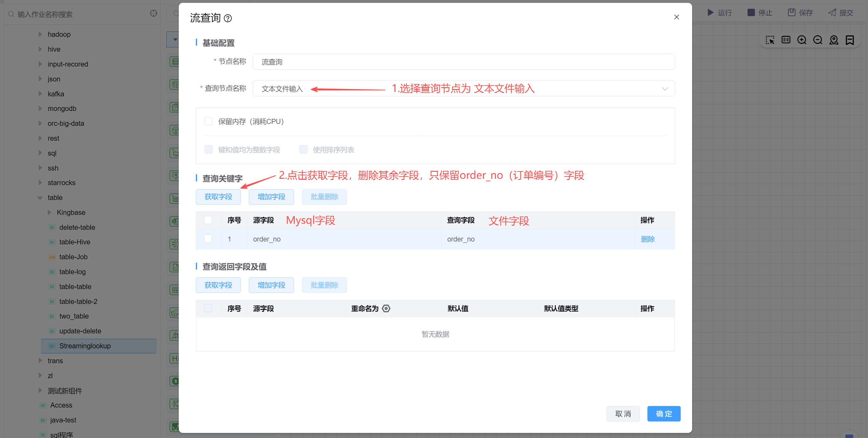This screenshot has width=868, height=438.
Task: Collapse the table folder in tree
Action: tap(40, 198)
